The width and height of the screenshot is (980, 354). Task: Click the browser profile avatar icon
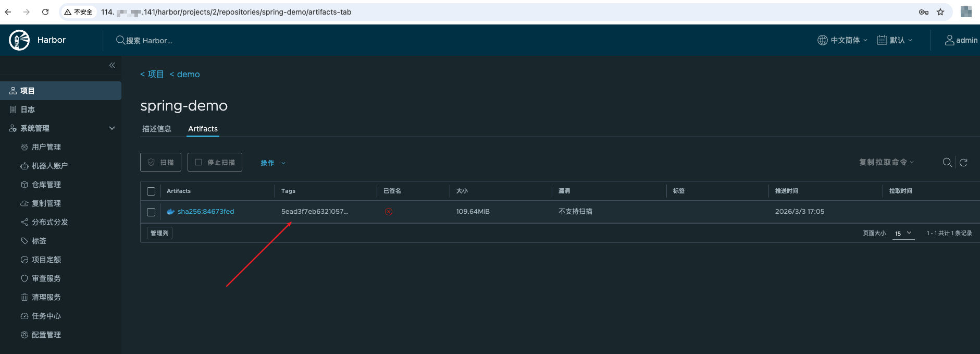(x=966, y=12)
